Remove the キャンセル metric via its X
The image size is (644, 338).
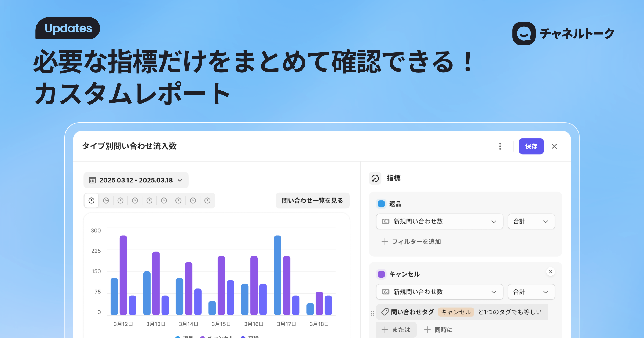[x=551, y=272]
